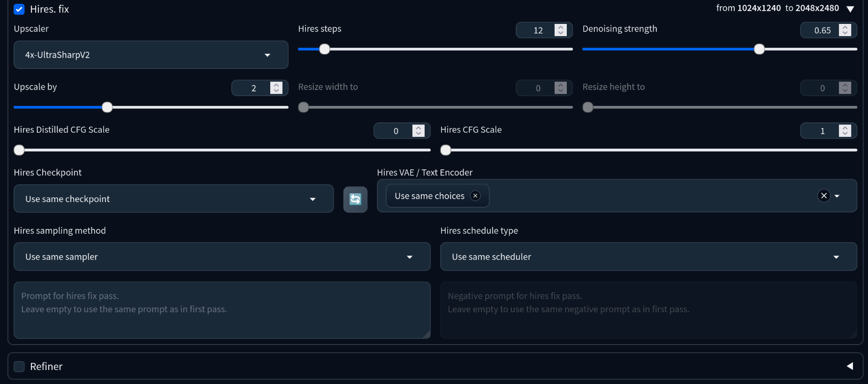Open the Hires sampling method dropdown

(222, 257)
